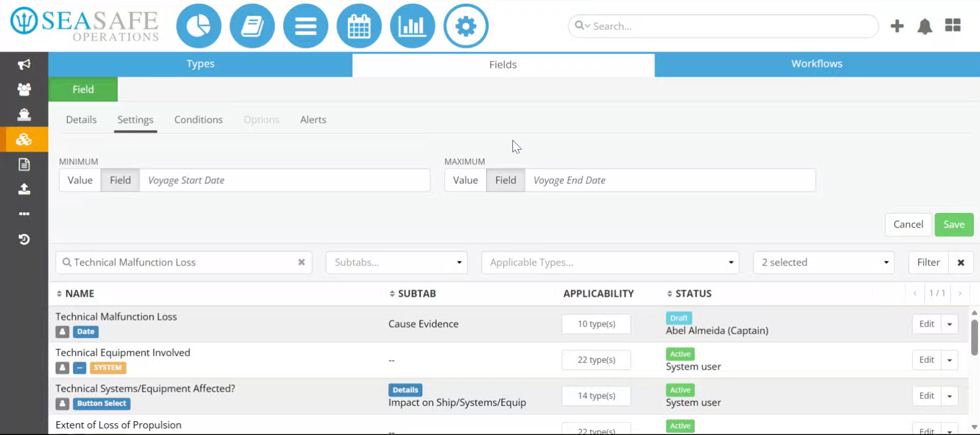Select the cubes sidebar icon
The width and height of the screenshot is (980, 435).
[x=24, y=139]
